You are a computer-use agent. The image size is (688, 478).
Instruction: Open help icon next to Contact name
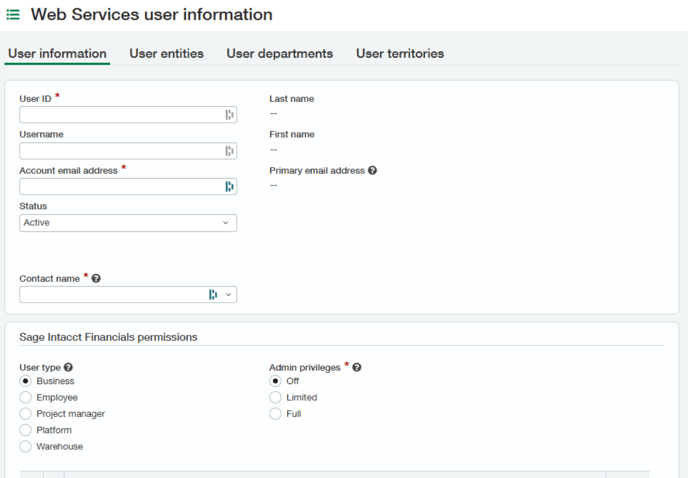coord(96,278)
